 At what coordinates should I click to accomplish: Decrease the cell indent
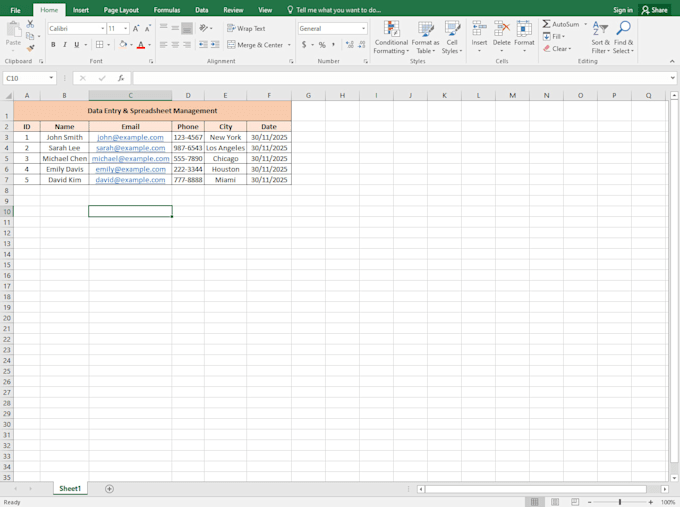click(203, 45)
